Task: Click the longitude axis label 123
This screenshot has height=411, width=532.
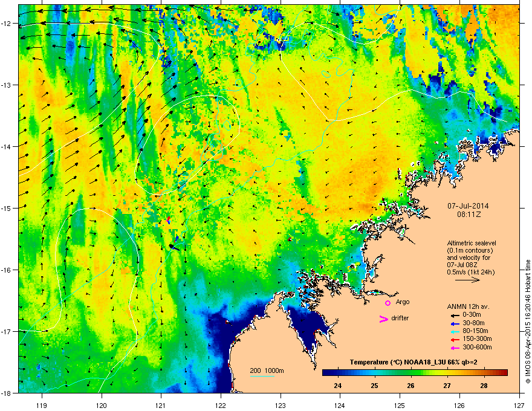Action: click(281, 405)
